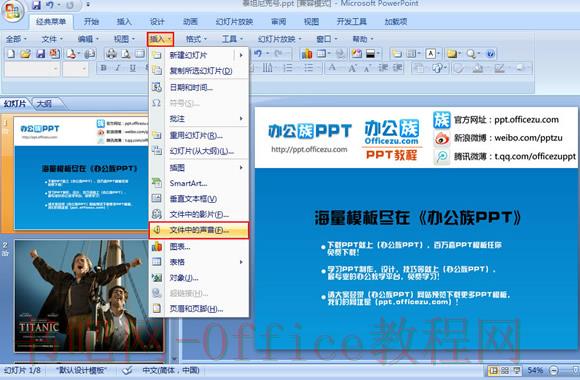Choose 日期和时间 menu entry
This screenshot has height=380, width=580.
pyautogui.click(x=199, y=87)
